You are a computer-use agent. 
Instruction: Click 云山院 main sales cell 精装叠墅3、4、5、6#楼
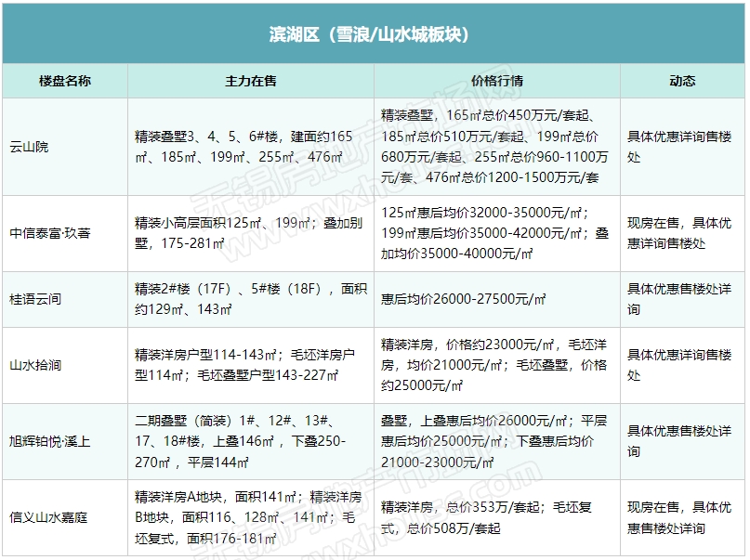(x=251, y=147)
